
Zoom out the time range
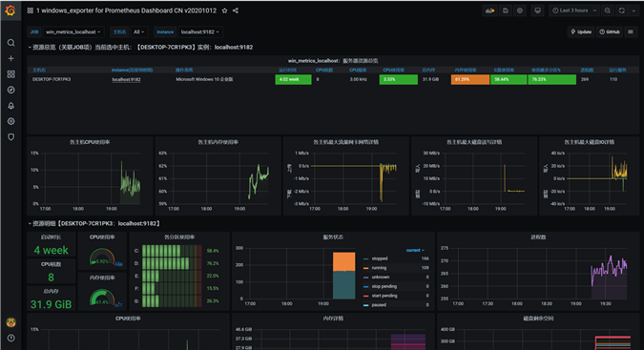608,10
